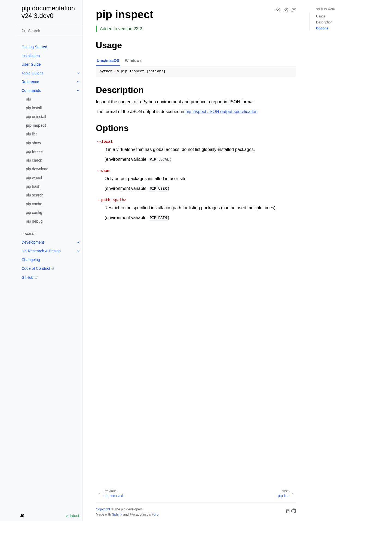
Task: Open the pip show page
Action: tap(33, 143)
